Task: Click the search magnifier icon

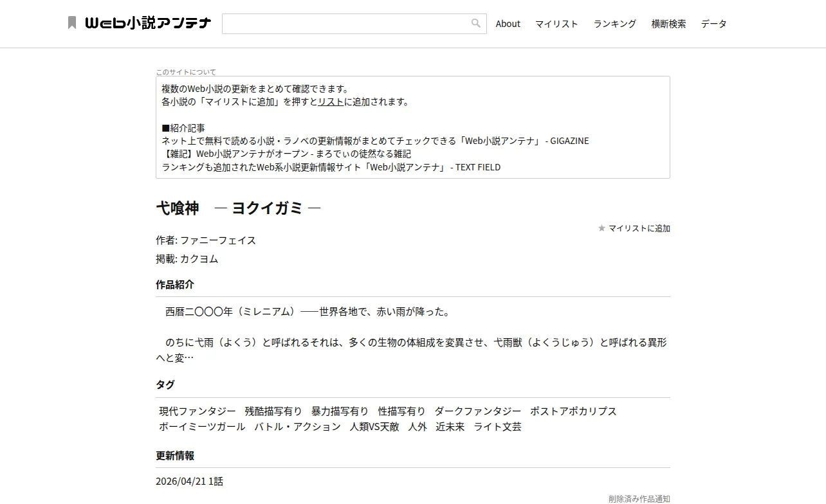Action: pyautogui.click(x=476, y=23)
